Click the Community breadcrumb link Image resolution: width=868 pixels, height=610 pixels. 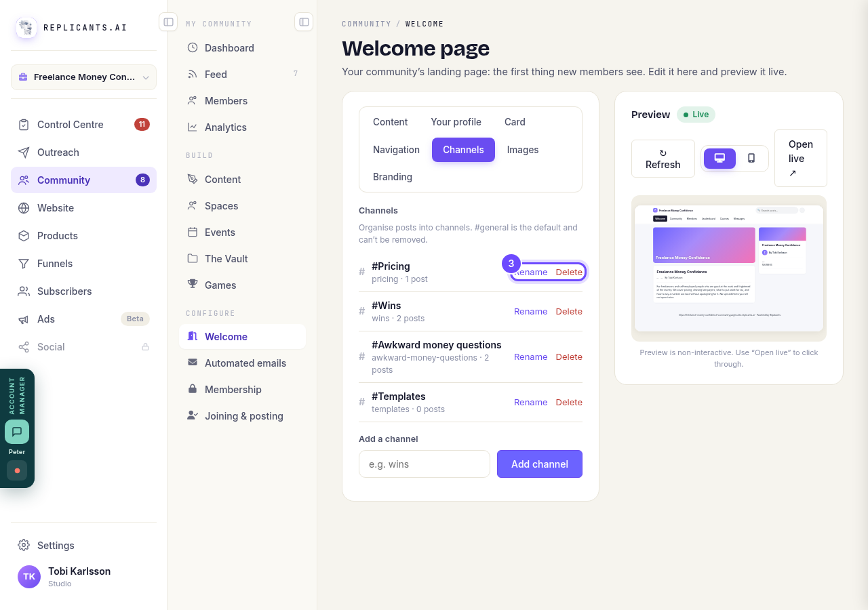coord(367,24)
